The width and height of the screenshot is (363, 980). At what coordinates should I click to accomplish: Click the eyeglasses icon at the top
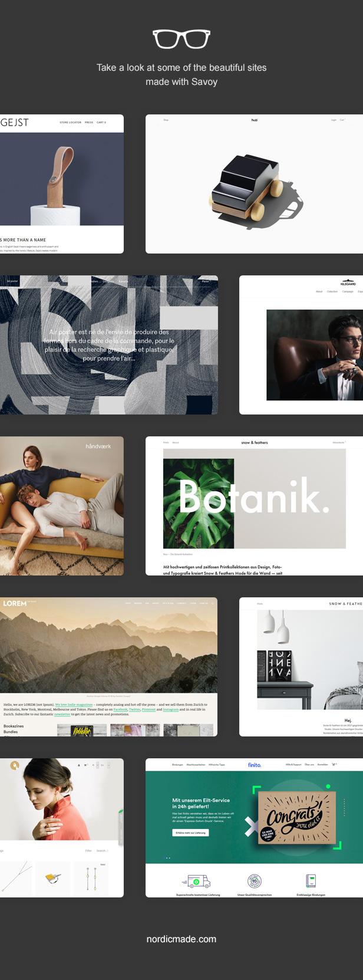click(x=181, y=39)
